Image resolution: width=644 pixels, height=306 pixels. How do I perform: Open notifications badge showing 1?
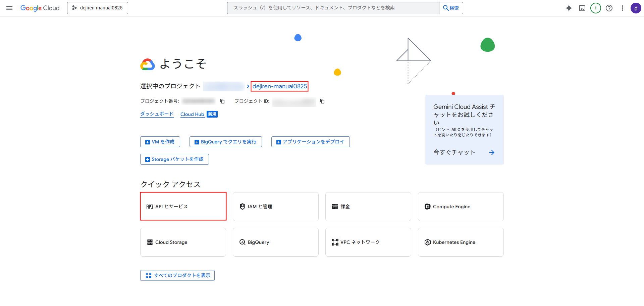[596, 8]
